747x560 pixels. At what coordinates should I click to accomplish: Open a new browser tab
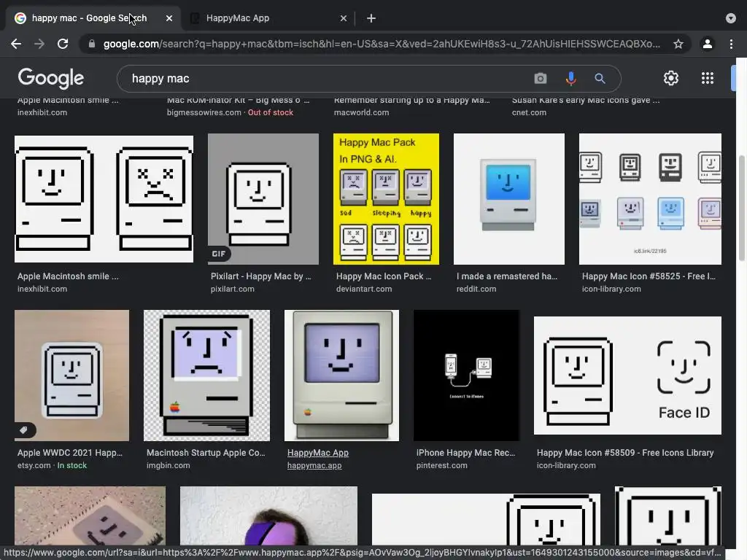click(371, 18)
